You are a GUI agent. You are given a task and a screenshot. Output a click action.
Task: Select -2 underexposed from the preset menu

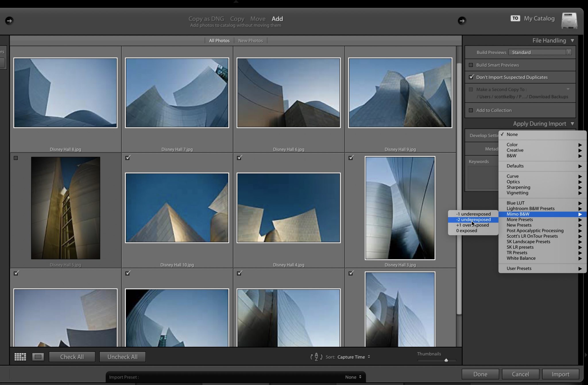[473, 219]
